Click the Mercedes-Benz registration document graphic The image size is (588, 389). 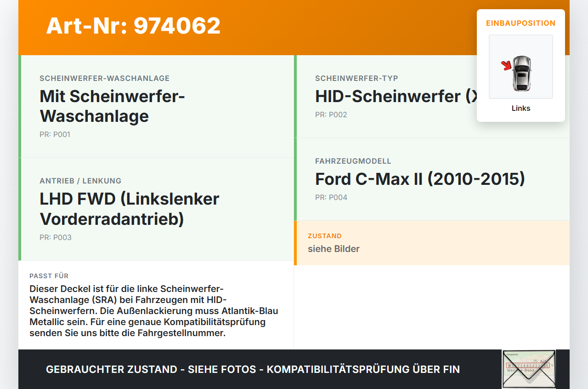[x=528, y=369]
